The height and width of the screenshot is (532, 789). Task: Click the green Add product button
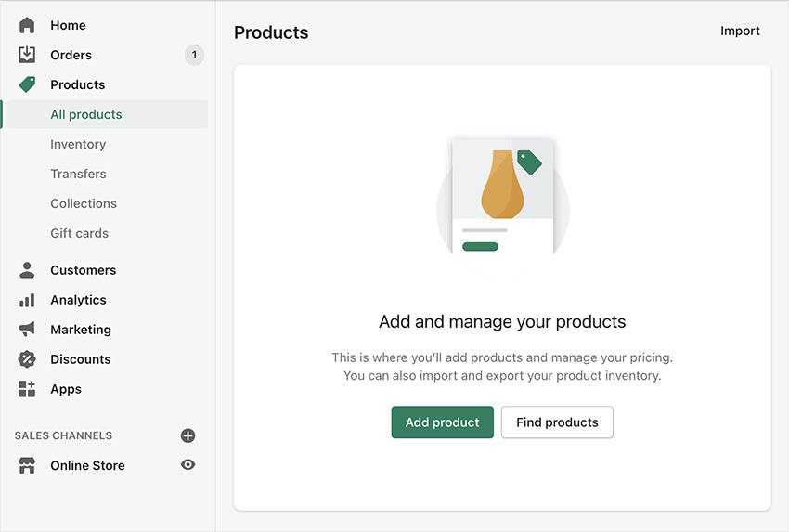442,422
